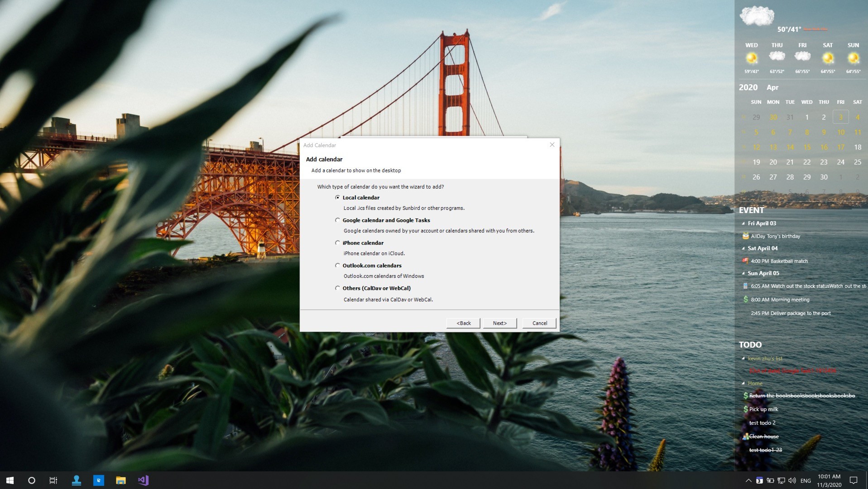The width and height of the screenshot is (868, 489).
Task: Click the red flag icon beside Basketball match
Action: pos(745,261)
